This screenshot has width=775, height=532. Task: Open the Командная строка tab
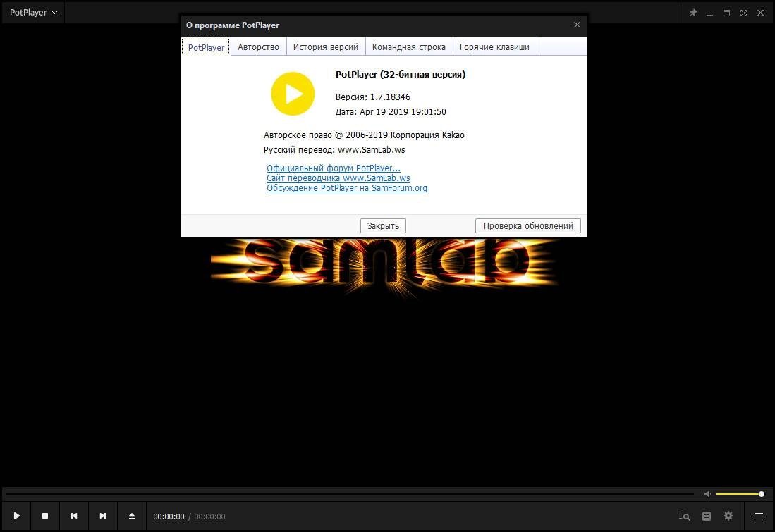409,47
